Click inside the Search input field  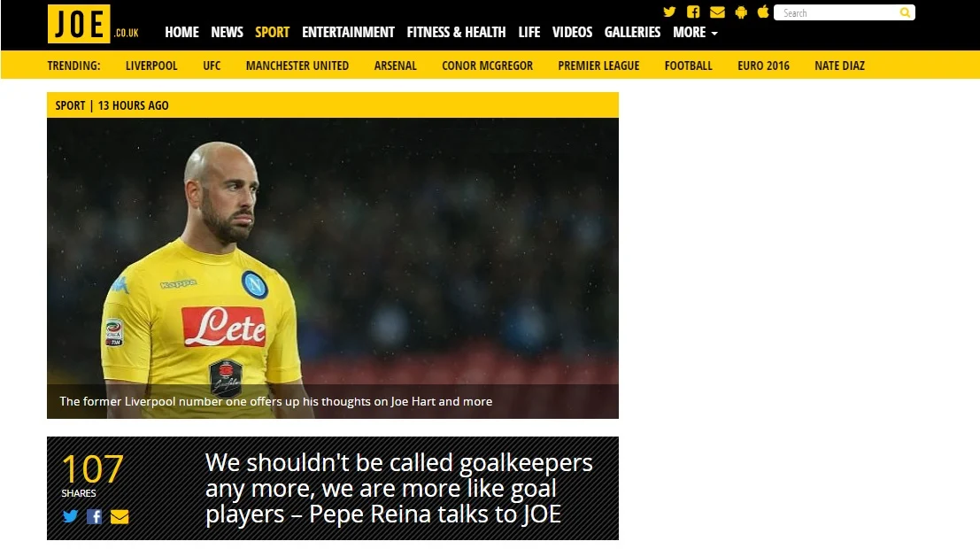coord(837,12)
